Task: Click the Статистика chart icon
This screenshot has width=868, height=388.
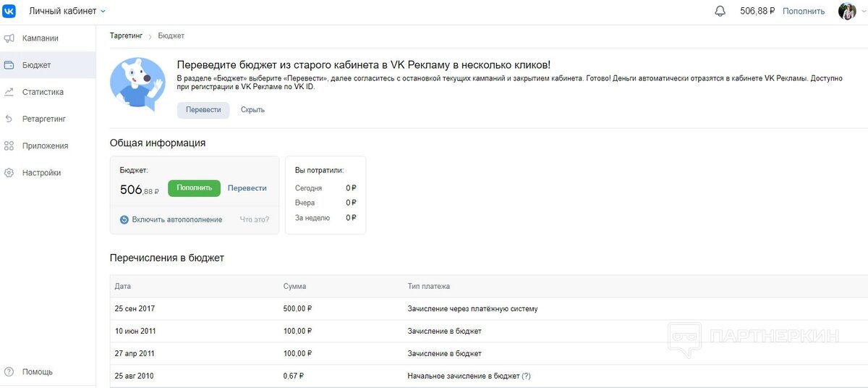Action: click(x=9, y=92)
